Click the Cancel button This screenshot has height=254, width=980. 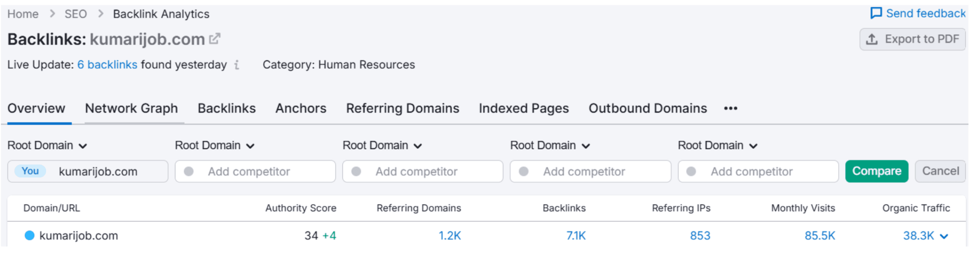940,171
